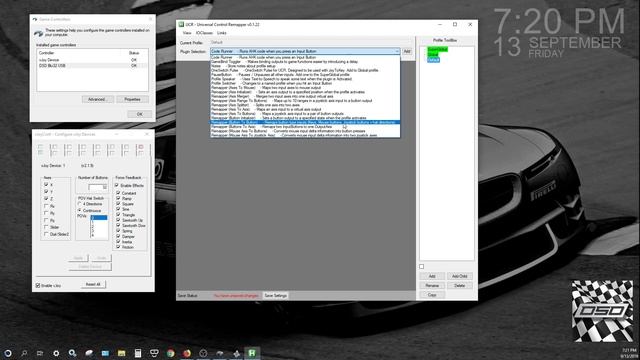Click Add Child profile button
The image size is (640, 360).
[460, 276]
